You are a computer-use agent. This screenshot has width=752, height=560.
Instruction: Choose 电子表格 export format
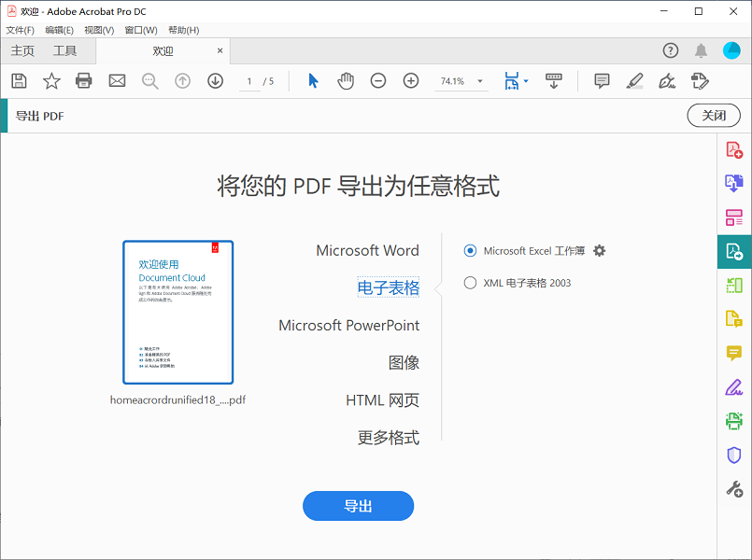click(389, 287)
